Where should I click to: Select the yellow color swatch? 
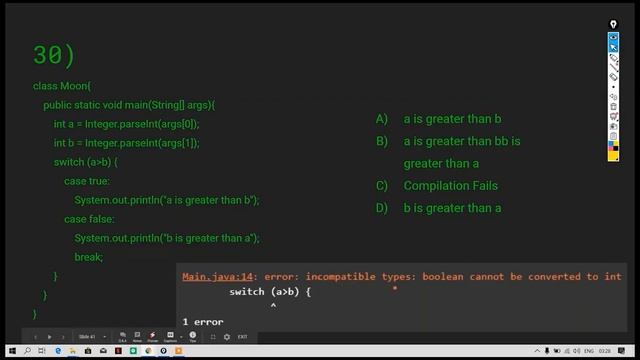coord(613,156)
